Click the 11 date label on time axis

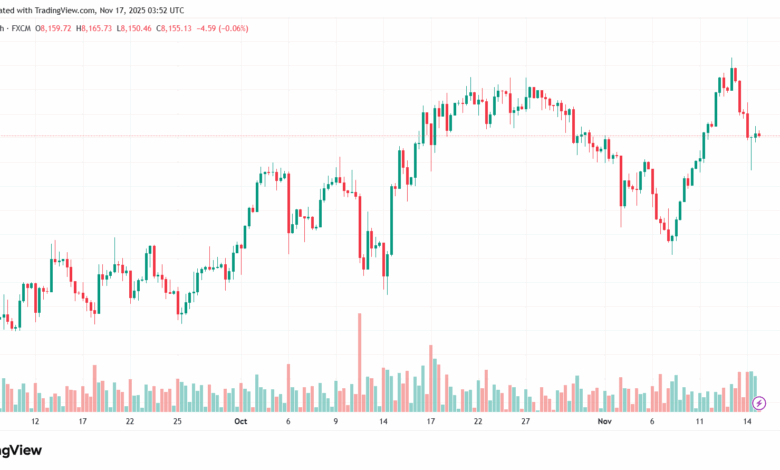point(700,422)
